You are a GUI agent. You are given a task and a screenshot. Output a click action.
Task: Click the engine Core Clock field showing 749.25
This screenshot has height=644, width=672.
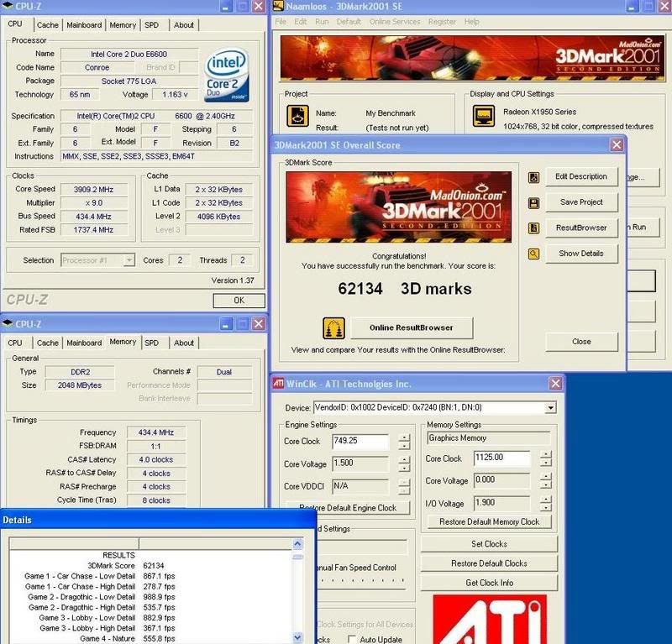(360, 441)
